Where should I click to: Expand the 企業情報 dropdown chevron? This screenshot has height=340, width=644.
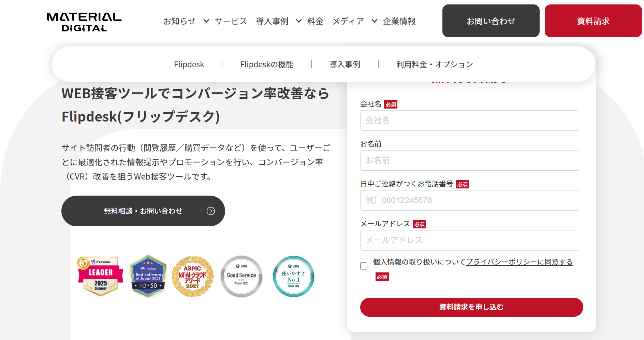point(374,21)
